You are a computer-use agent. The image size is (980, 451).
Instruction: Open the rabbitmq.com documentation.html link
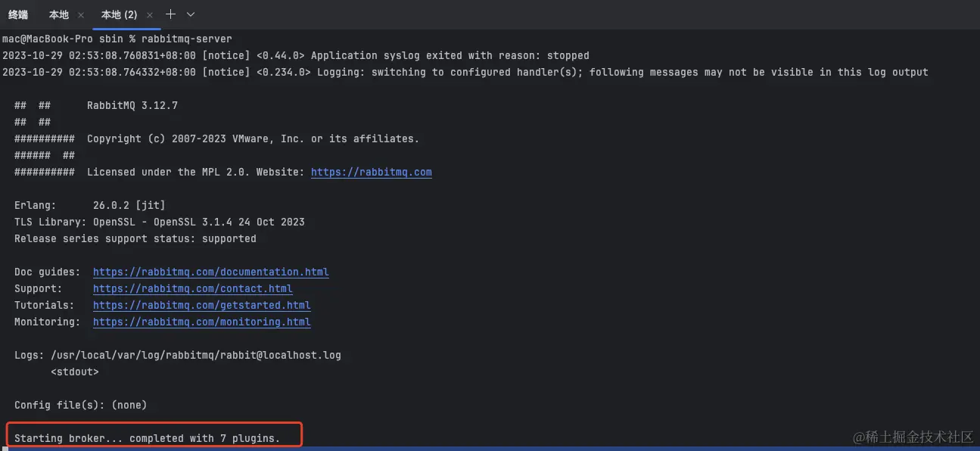(211, 272)
